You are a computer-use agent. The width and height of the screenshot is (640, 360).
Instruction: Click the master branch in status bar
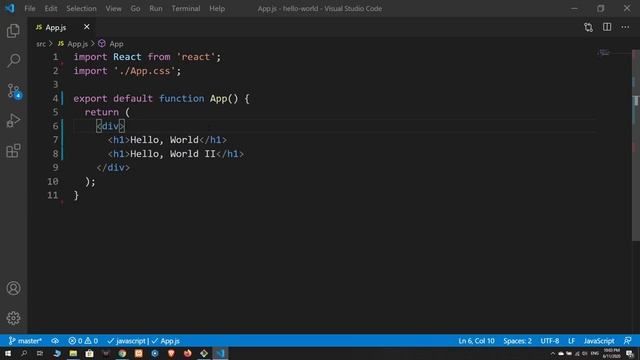tap(25, 341)
